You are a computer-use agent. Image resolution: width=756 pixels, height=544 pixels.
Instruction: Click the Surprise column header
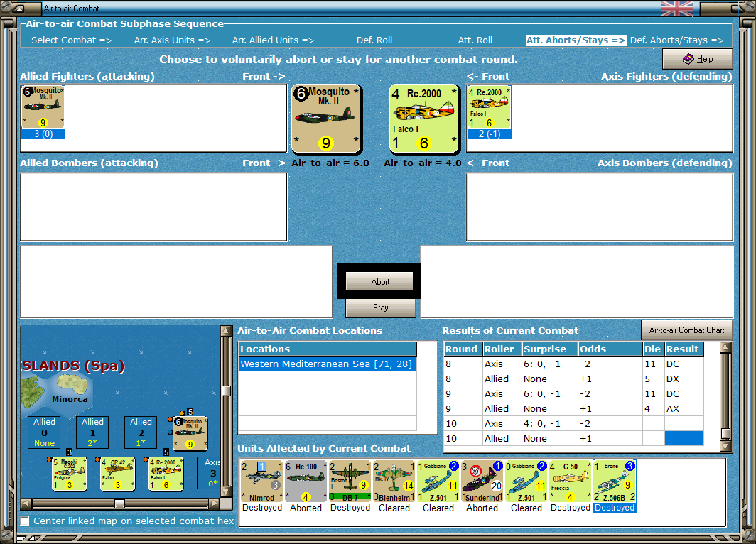click(549, 349)
